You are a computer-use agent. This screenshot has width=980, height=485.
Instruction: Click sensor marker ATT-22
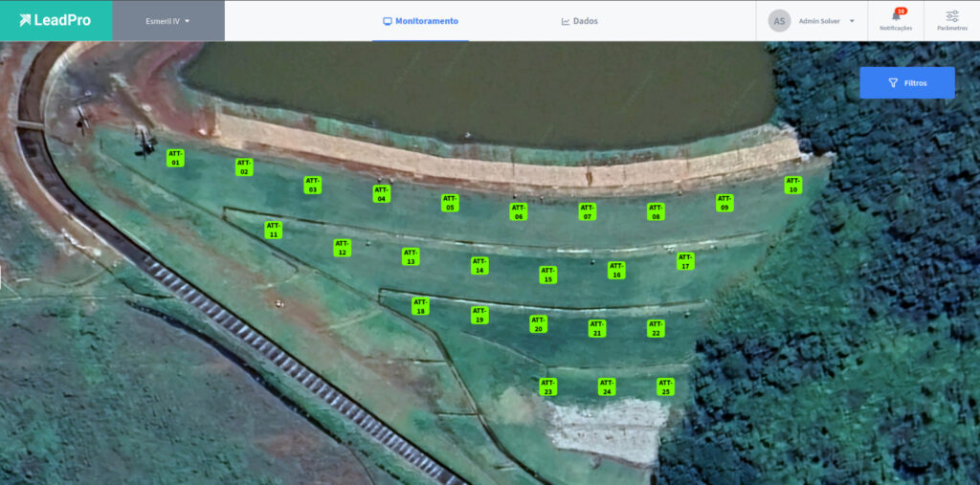pos(656,328)
